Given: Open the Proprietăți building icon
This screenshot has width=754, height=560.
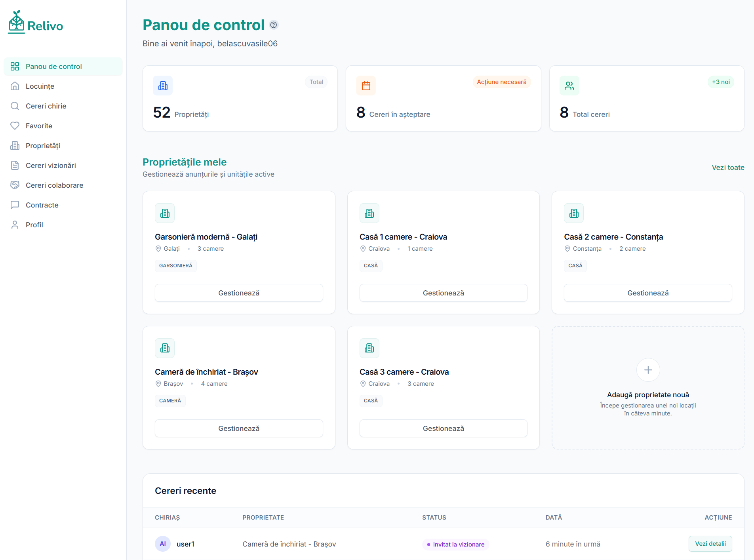Looking at the screenshot, I should tap(15, 145).
